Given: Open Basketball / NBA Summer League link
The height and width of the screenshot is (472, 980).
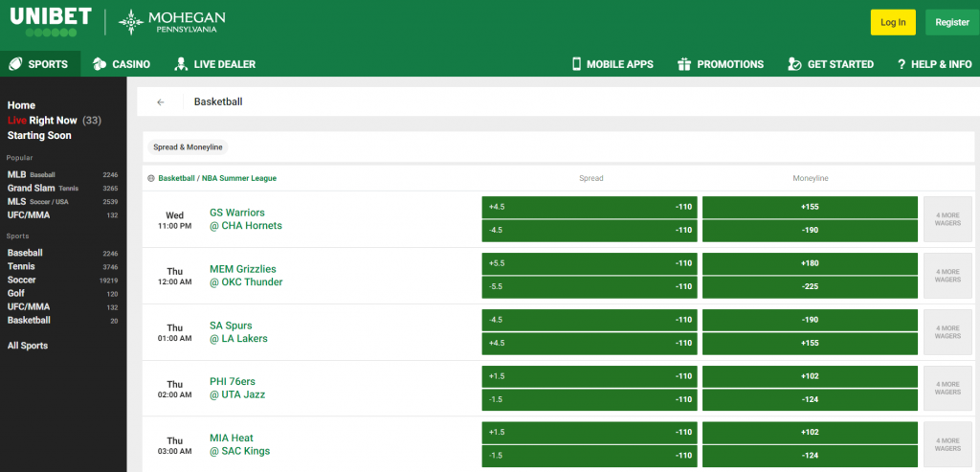Looking at the screenshot, I should 217,178.
